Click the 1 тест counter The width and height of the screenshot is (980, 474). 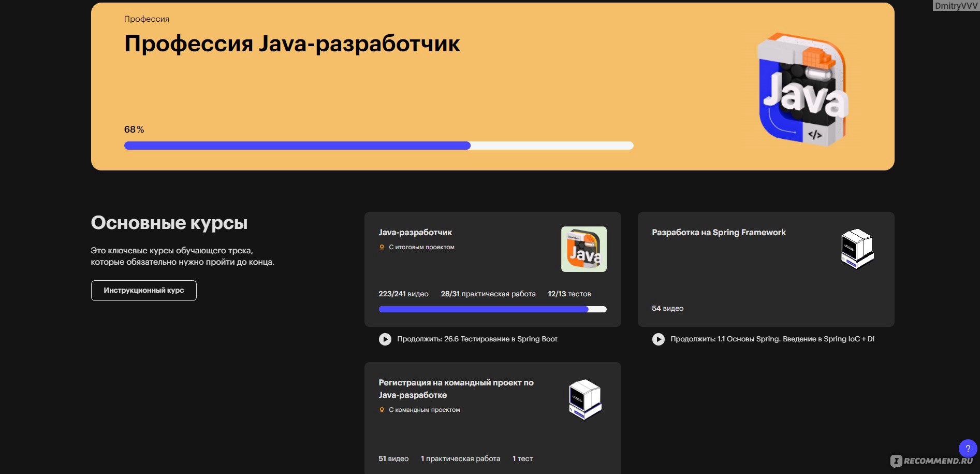coord(523,458)
